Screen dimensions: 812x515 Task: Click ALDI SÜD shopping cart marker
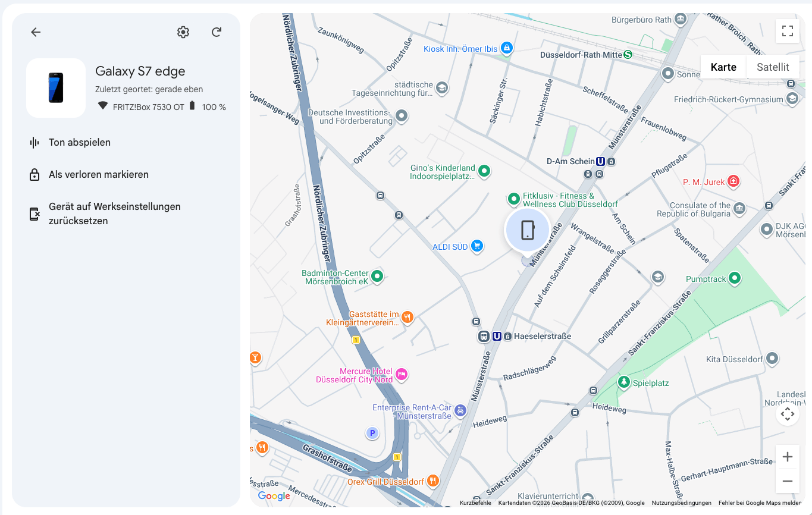pos(476,246)
